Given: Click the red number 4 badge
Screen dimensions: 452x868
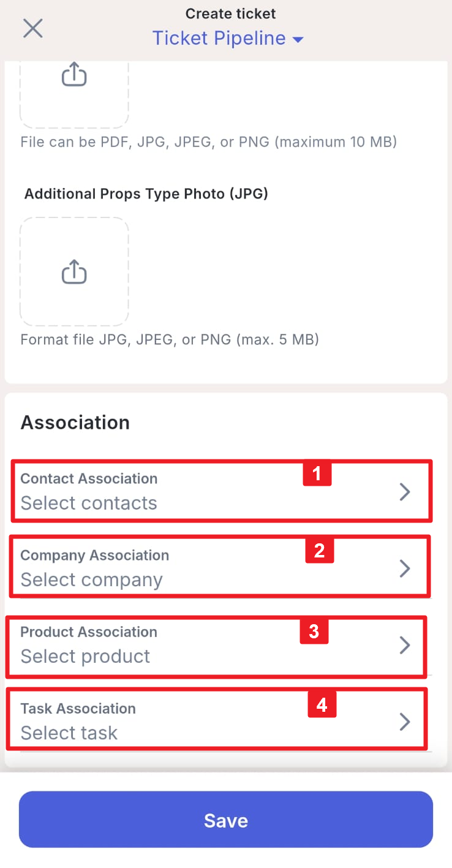Looking at the screenshot, I should pos(322,706).
